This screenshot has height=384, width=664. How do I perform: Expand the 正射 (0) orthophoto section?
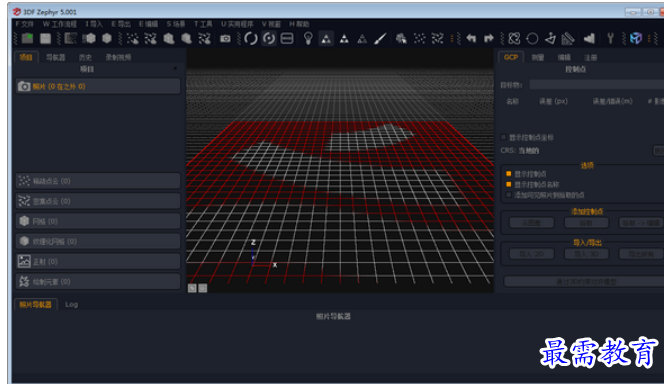click(98, 261)
